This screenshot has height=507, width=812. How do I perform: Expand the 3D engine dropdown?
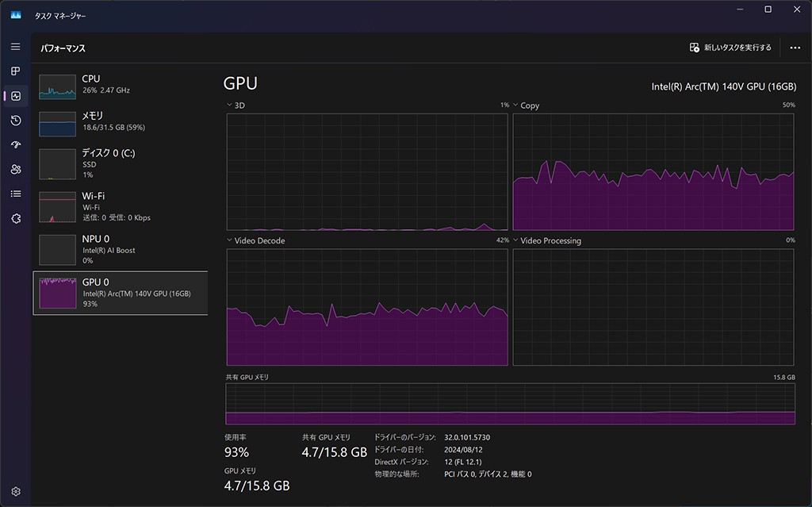230,106
